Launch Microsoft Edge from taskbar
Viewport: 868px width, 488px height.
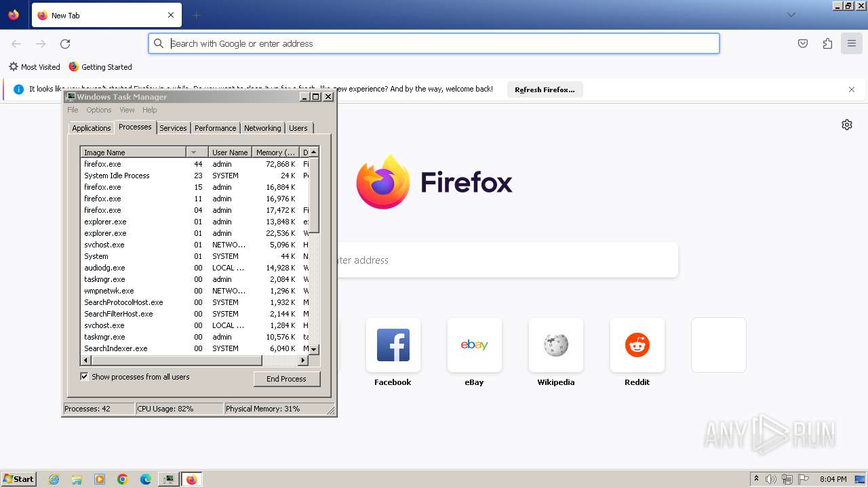(x=146, y=479)
